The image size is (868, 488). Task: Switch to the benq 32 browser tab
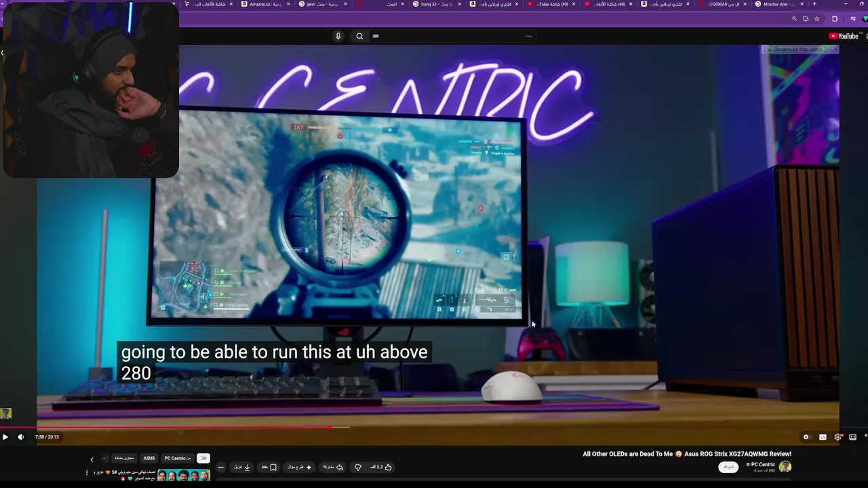[x=437, y=4]
